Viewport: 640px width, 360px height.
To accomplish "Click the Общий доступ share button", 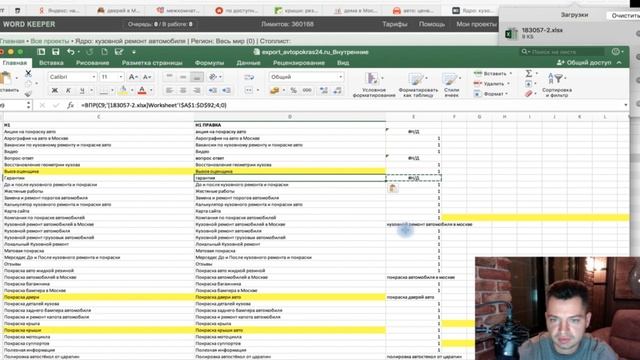I will pyautogui.click(x=584, y=62).
